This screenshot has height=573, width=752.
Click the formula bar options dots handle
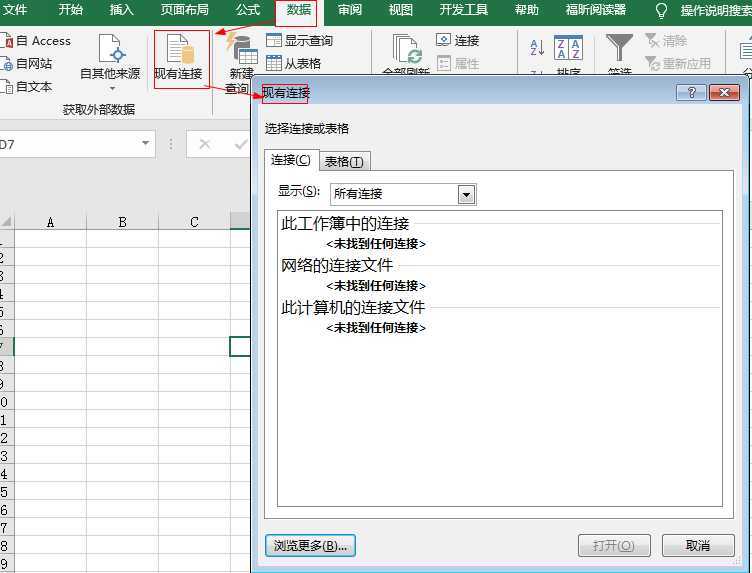(171, 144)
